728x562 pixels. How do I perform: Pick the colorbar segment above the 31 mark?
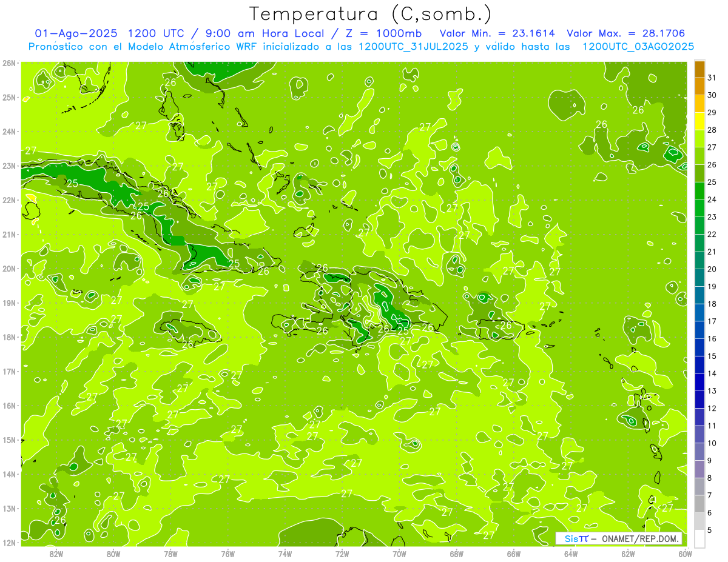(x=699, y=70)
